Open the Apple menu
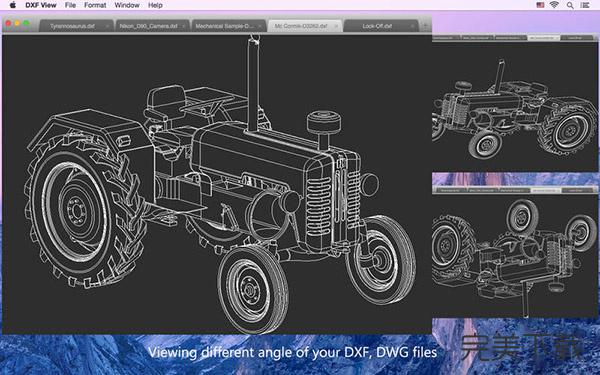 [13, 5]
